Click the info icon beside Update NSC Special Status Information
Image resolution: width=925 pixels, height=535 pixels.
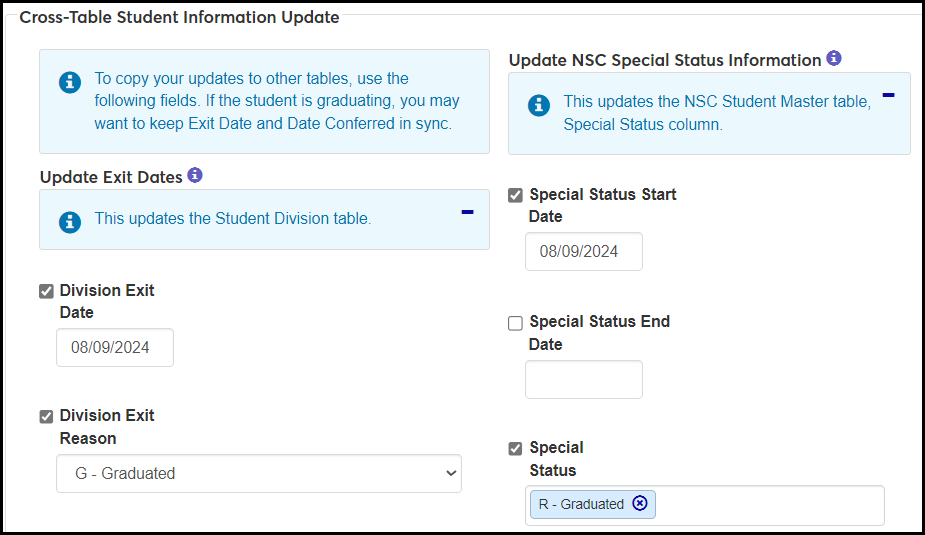coord(834,58)
